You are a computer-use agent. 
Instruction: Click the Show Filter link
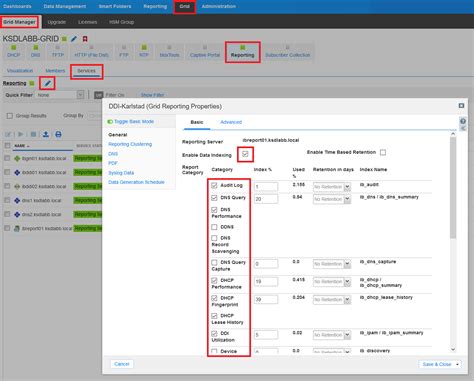point(152,95)
